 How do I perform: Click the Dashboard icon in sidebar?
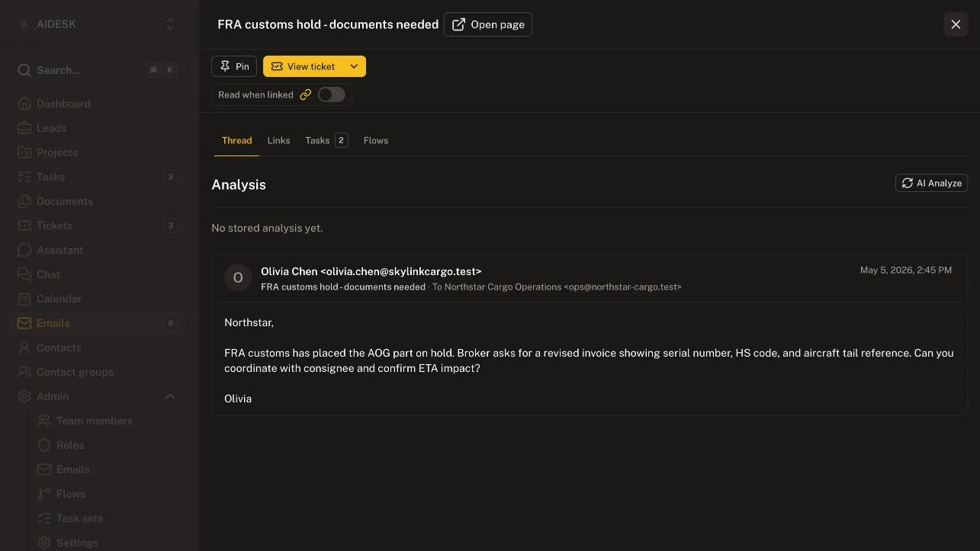24,104
